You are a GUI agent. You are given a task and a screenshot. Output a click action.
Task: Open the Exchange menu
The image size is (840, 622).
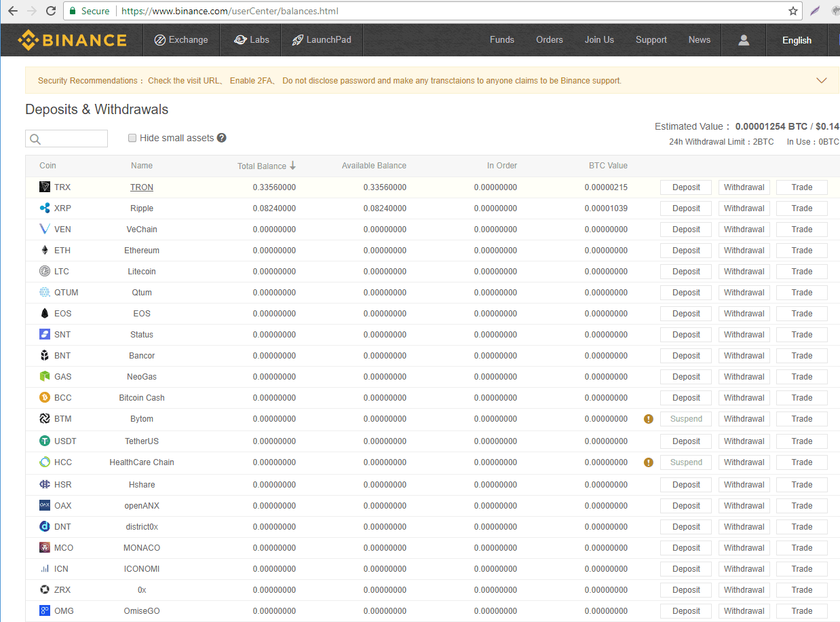(181, 40)
